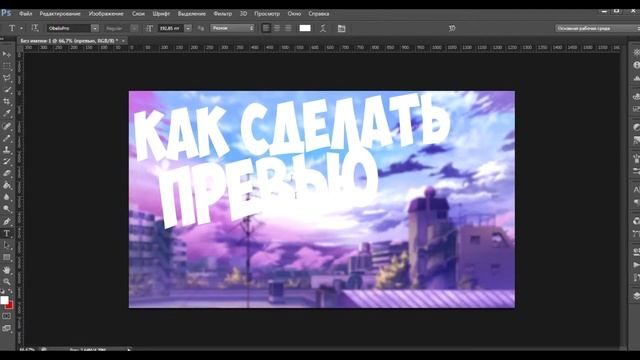This screenshot has width=640, height=360.
Task: Select the Paint Bucket tool
Action: (7, 185)
